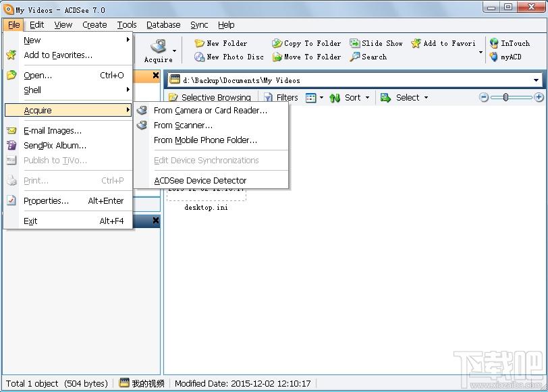Click the thumbnail size slider handle
Screen dimensions: 548x392
click(x=505, y=97)
